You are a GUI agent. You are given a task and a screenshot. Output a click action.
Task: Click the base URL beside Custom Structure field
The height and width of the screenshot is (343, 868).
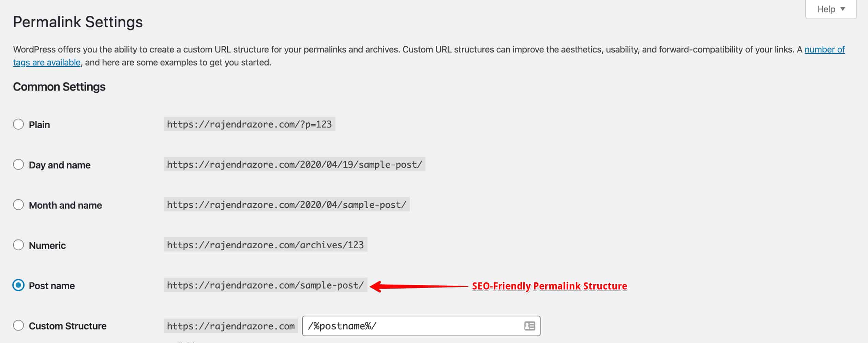[x=231, y=326]
